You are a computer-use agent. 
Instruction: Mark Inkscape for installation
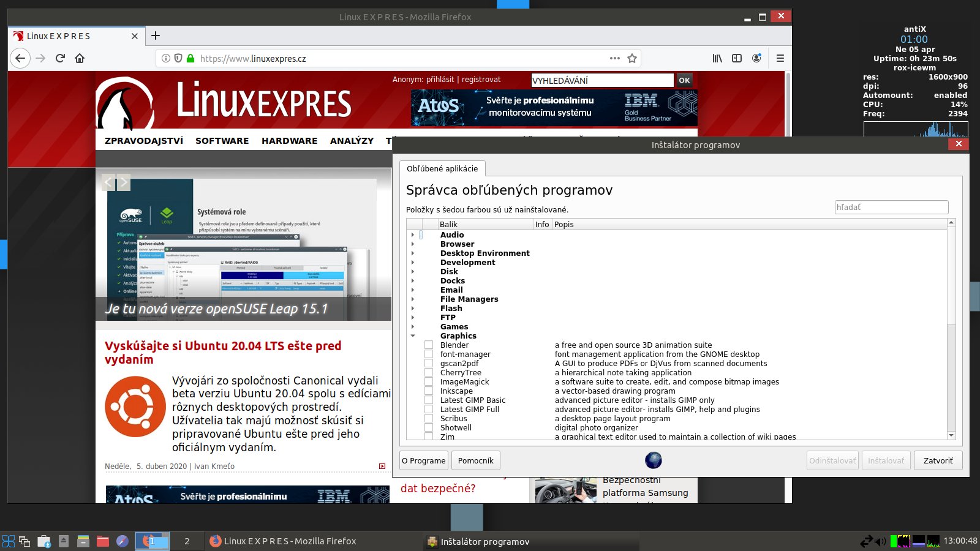(429, 391)
